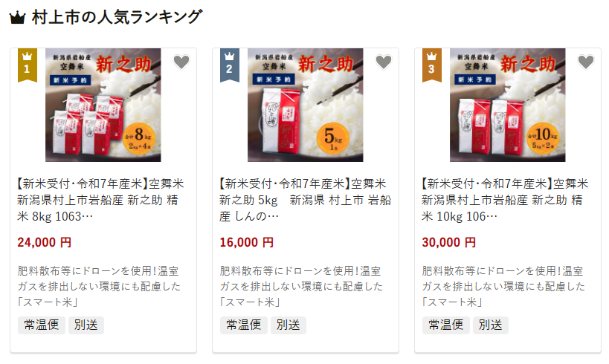Open the 10kg 新之助 rice product image

point(508,105)
